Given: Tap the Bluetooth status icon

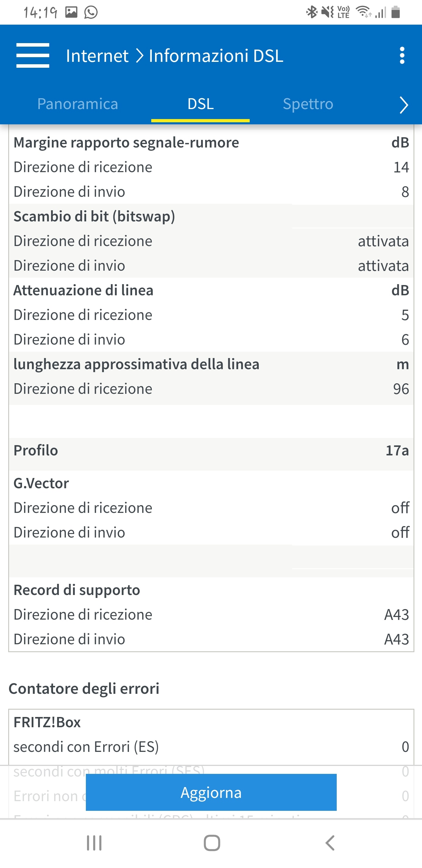Looking at the screenshot, I should click(x=312, y=13).
